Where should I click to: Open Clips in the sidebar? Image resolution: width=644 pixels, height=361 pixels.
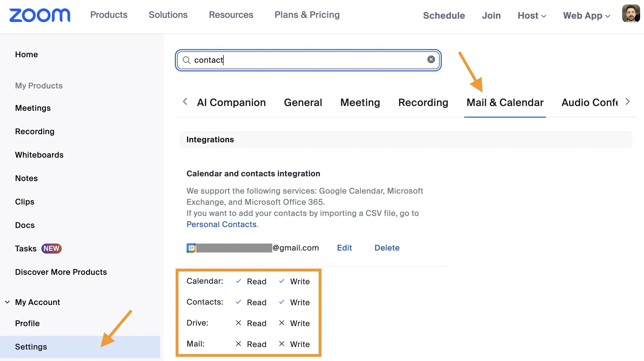25,202
